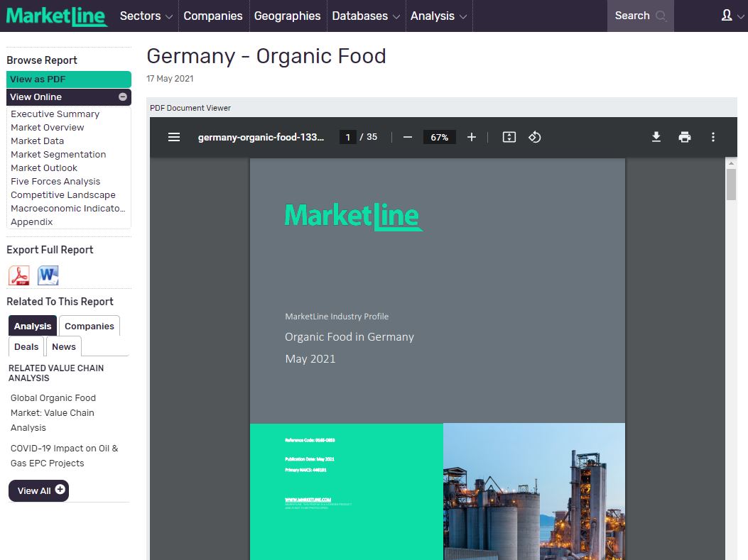Open the user account dropdown
This screenshot has width=748, height=560.
pos(731,16)
